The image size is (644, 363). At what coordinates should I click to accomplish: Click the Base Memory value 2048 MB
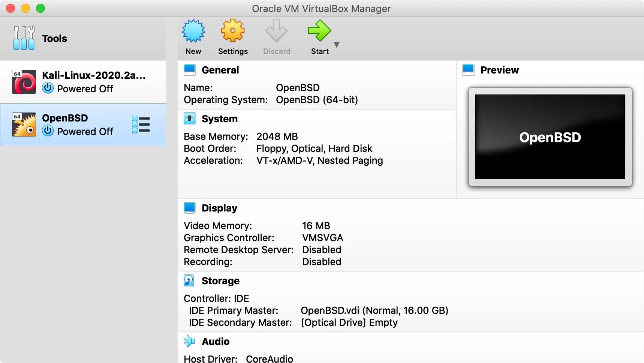click(277, 136)
